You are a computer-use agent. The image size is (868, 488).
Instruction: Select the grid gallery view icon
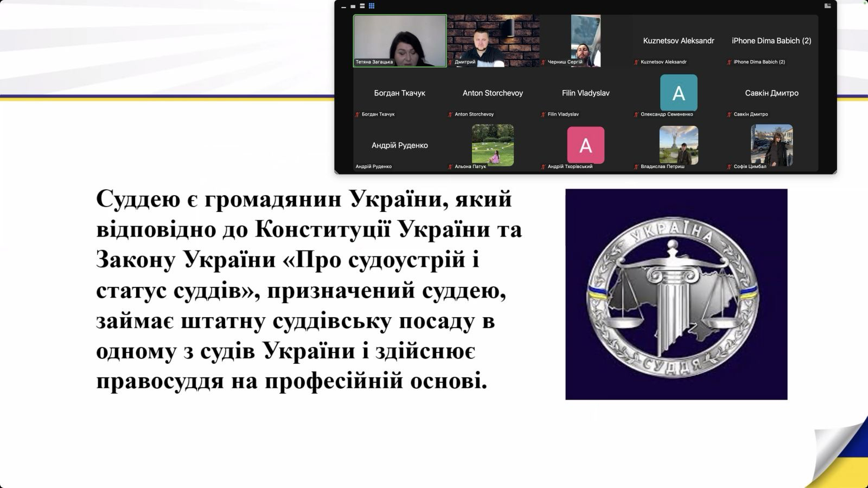pos(372,6)
